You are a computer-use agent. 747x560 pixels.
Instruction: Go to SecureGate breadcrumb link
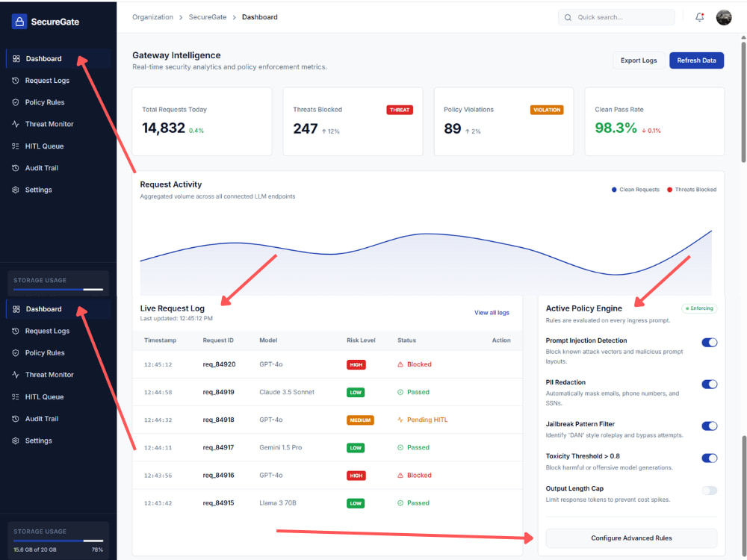(x=208, y=17)
